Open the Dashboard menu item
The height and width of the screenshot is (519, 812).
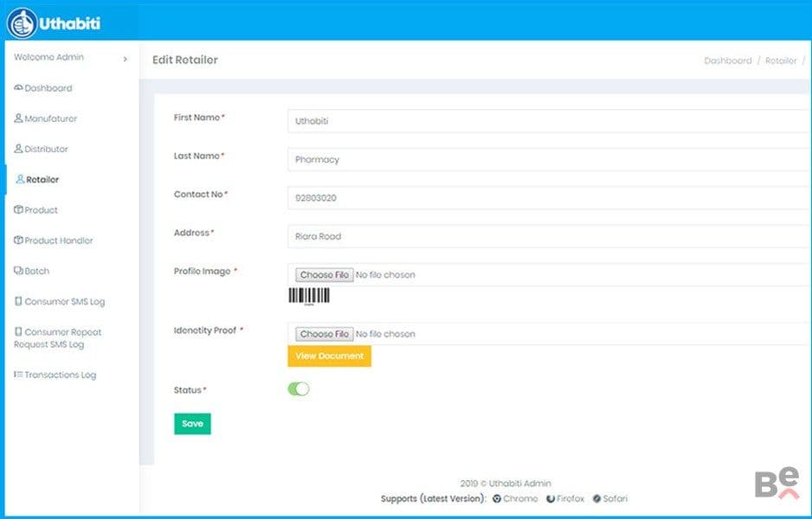click(x=48, y=88)
